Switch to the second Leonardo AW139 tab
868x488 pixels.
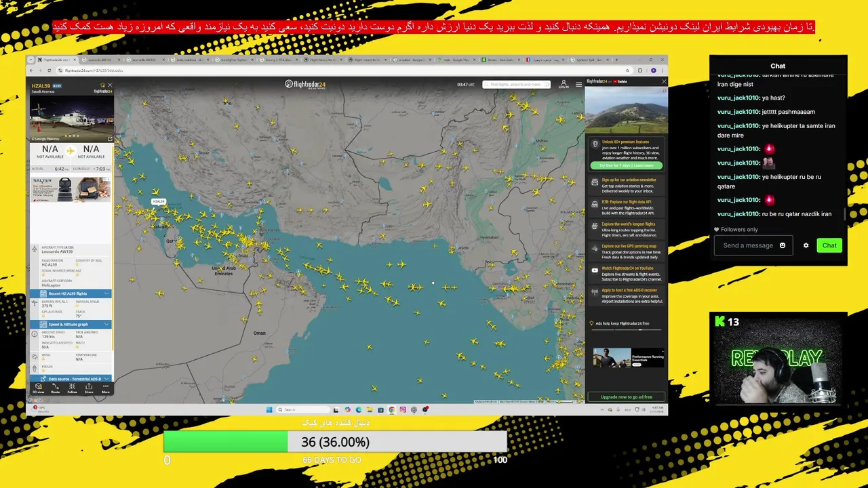click(x=146, y=60)
